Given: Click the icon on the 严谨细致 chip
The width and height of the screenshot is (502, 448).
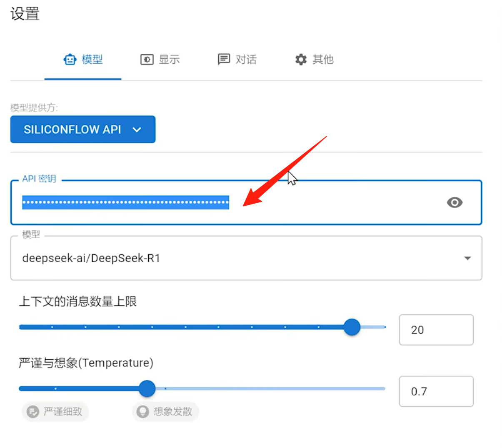Looking at the screenshot, I should (x=32, y=412).
